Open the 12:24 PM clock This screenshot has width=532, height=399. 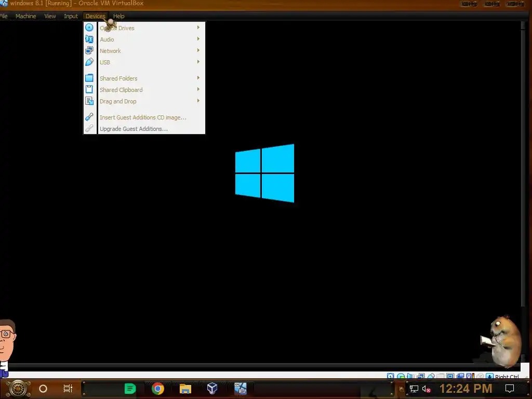[x=465, y=389]
